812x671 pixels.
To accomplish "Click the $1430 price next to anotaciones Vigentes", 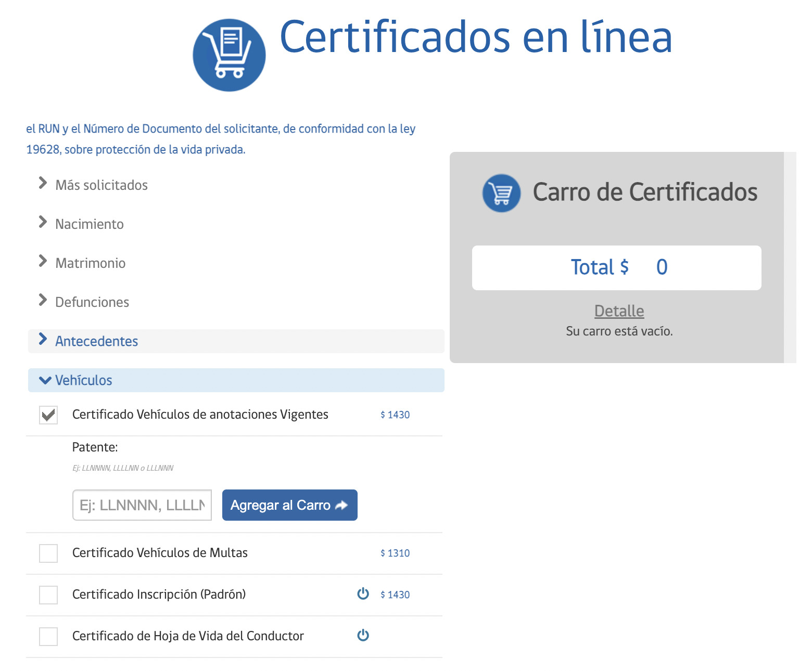I will (395, 415).
